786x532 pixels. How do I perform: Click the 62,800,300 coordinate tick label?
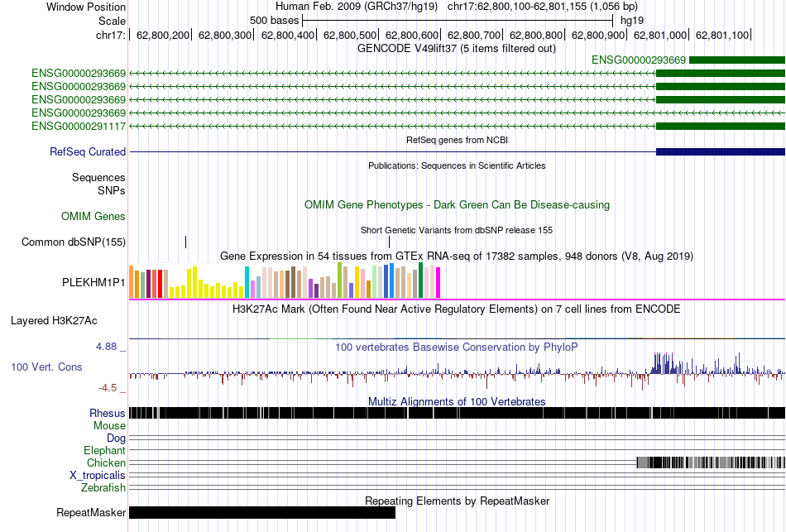tap(225, 35)
